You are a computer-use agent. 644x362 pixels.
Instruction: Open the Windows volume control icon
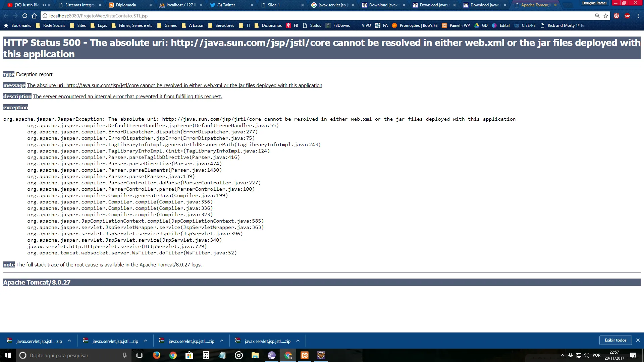tap(587, 355)
